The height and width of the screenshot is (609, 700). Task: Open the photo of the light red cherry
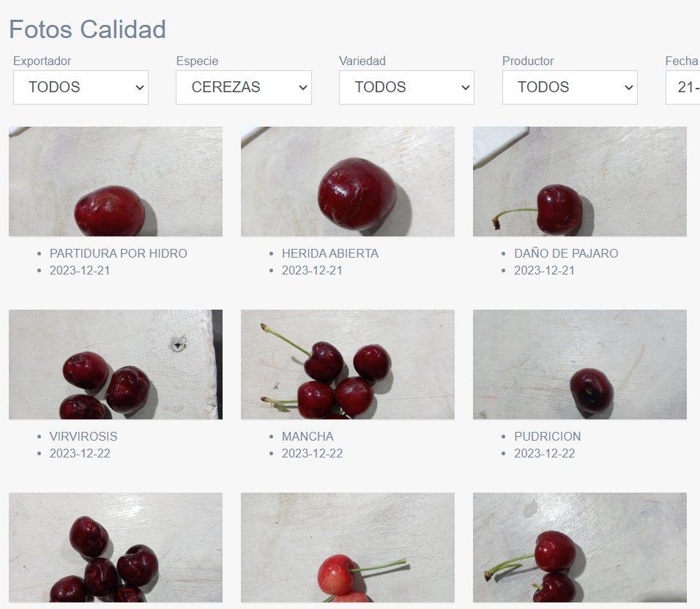(348, 548)
